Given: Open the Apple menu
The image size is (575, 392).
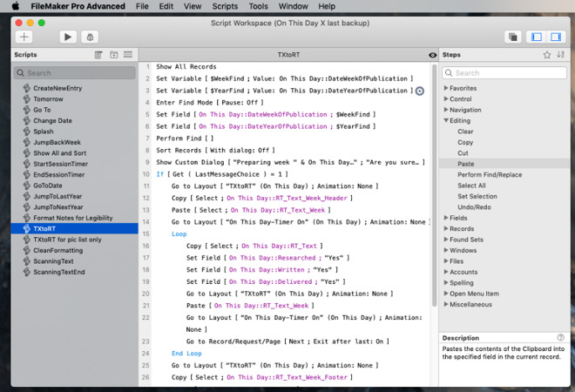Looking at the screenshot, I should [x=16, y=6].
